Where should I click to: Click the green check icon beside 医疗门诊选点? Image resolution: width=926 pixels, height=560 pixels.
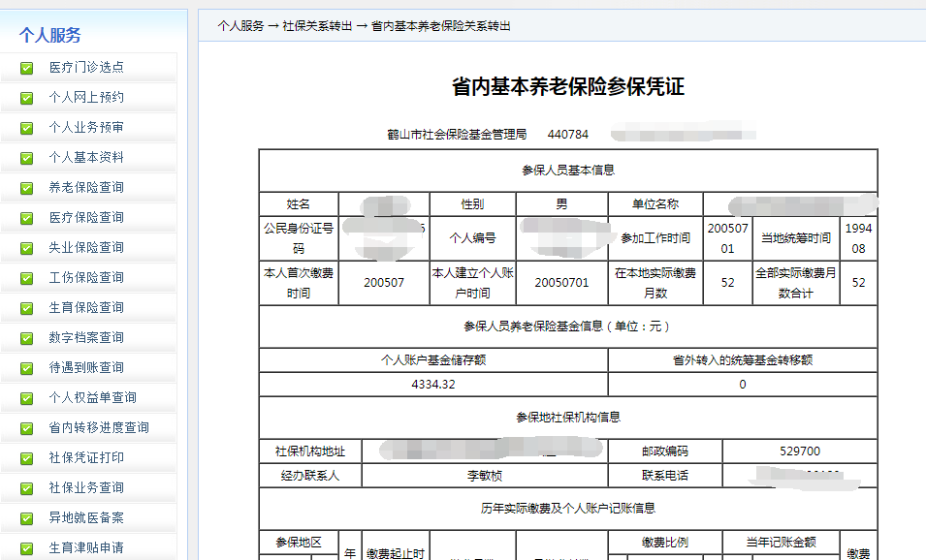click(x=24, y=67)
